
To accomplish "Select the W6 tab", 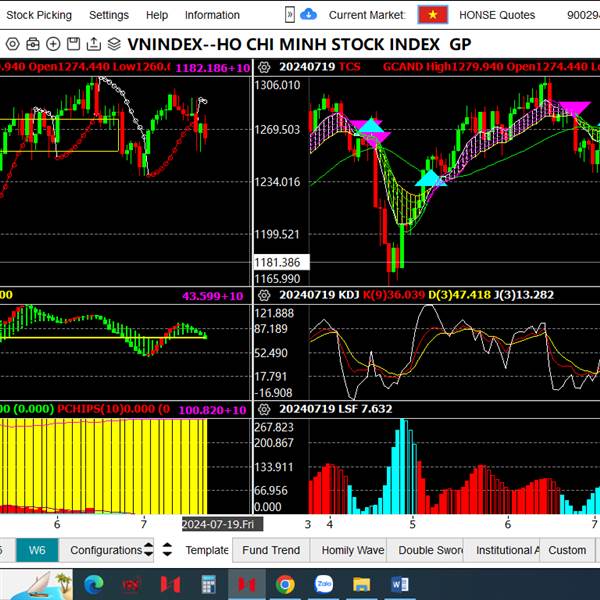I will pyautogui.click(x=37, y=549).
